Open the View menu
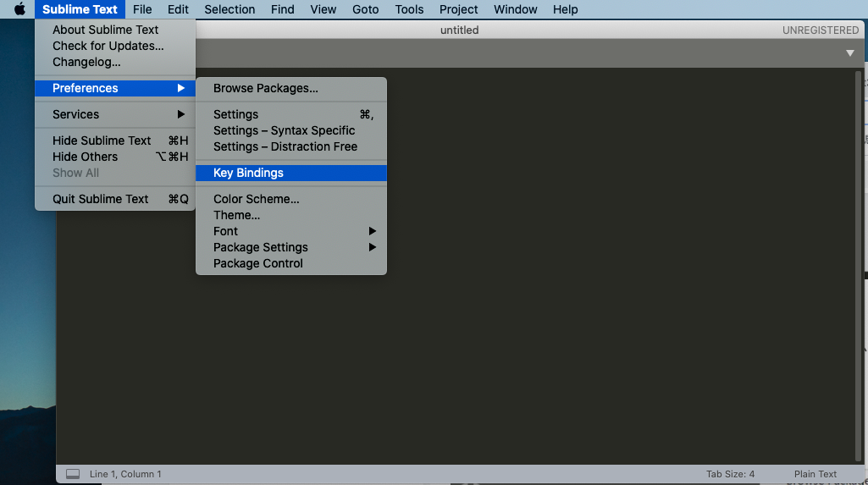Screen dimensions: 868x485 (x=323, y=9)
